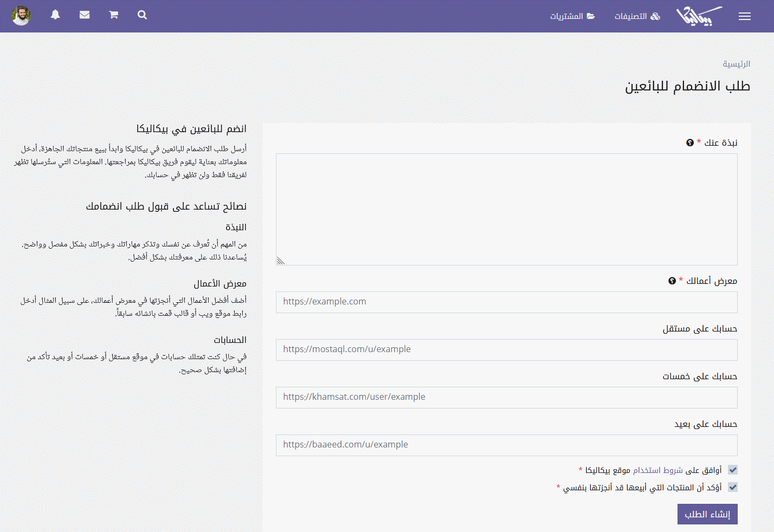
Task: Click the Mostaql account URL field
Action: [506, 349]
